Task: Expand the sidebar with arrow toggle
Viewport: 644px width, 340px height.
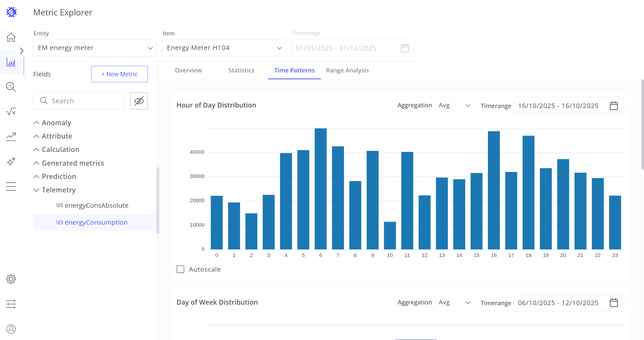Action: point(22,51)
